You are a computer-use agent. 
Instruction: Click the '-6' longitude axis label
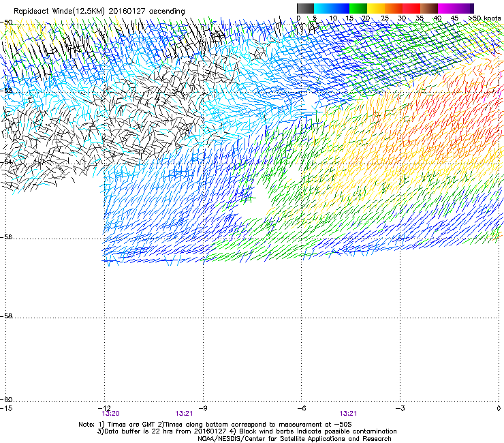coord(301,408)
